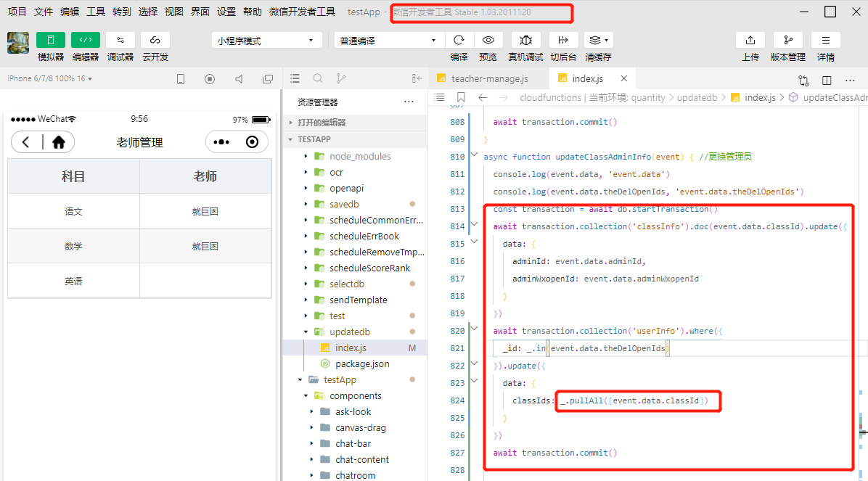
Task: Select index.js in file tree
Action: [x=356, y=348]
